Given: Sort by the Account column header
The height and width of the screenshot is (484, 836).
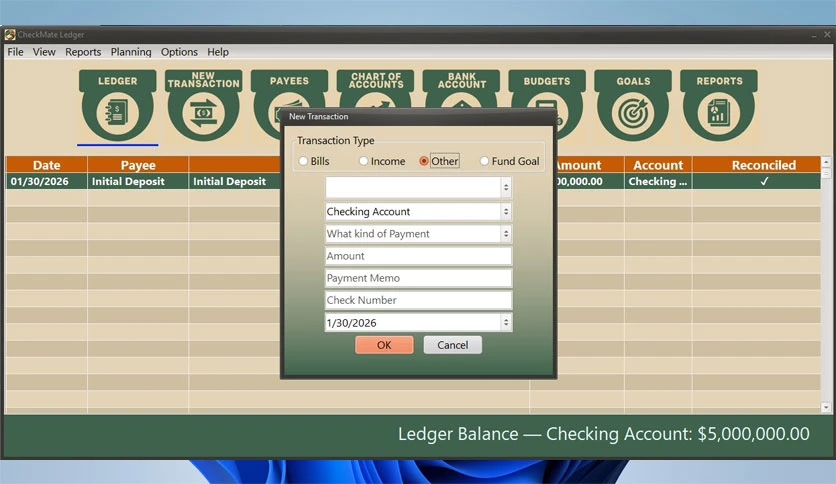Looking at the screenshot, I should tap(658, 165).
